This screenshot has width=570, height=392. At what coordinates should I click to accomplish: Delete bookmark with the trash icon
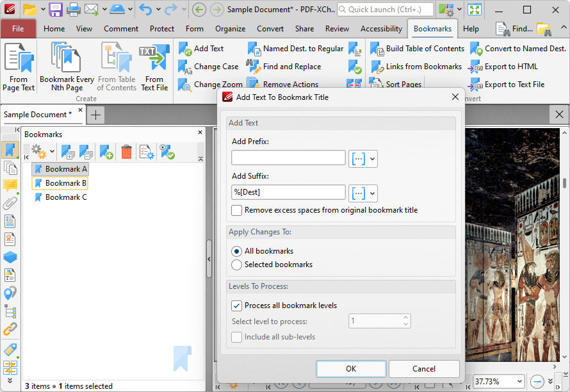click(x=126, y=152)
